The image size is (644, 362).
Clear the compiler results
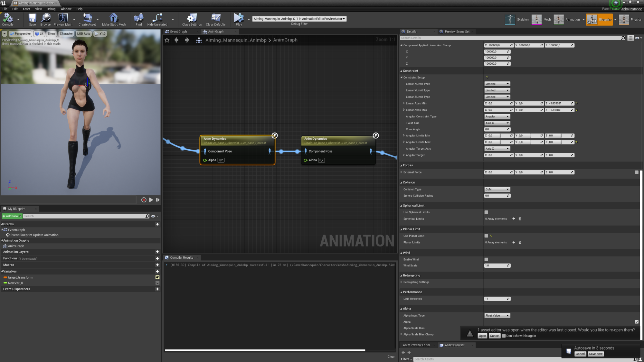[391, 357]
